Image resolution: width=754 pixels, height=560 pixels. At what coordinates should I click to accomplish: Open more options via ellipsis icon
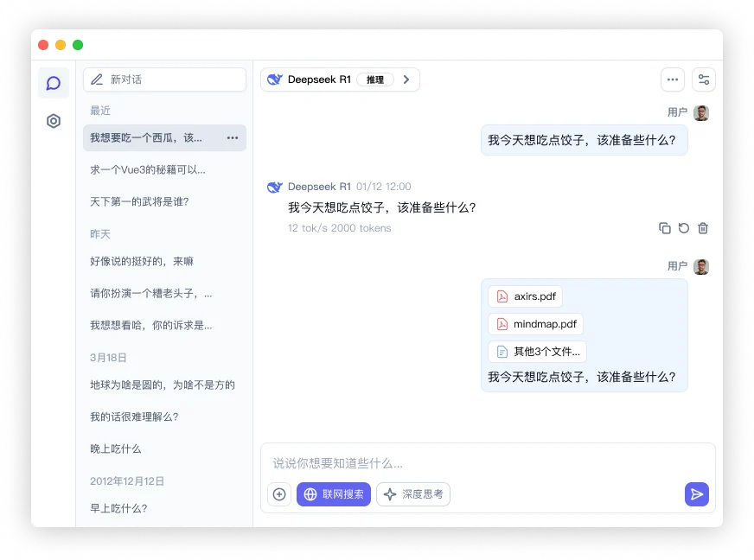coord(673,80)
